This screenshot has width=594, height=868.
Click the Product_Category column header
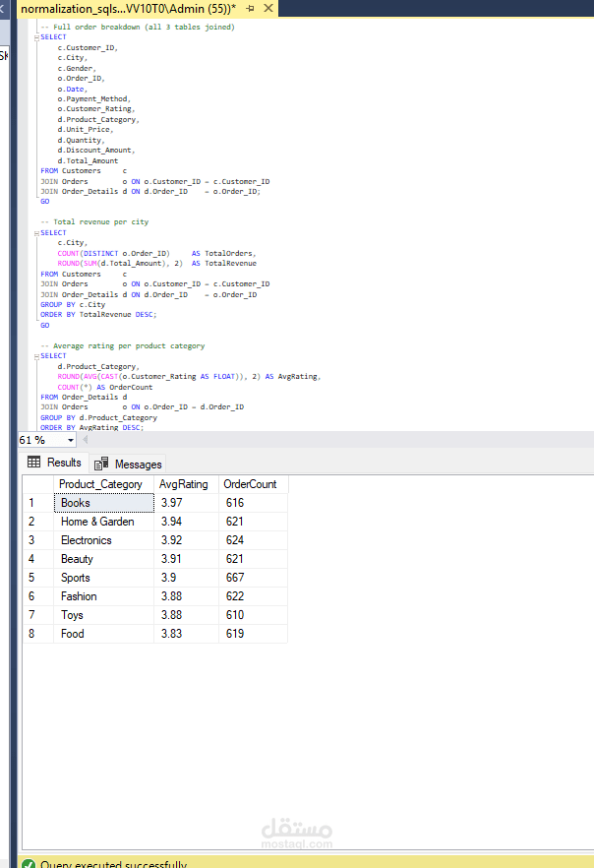(x=103, y=484)
